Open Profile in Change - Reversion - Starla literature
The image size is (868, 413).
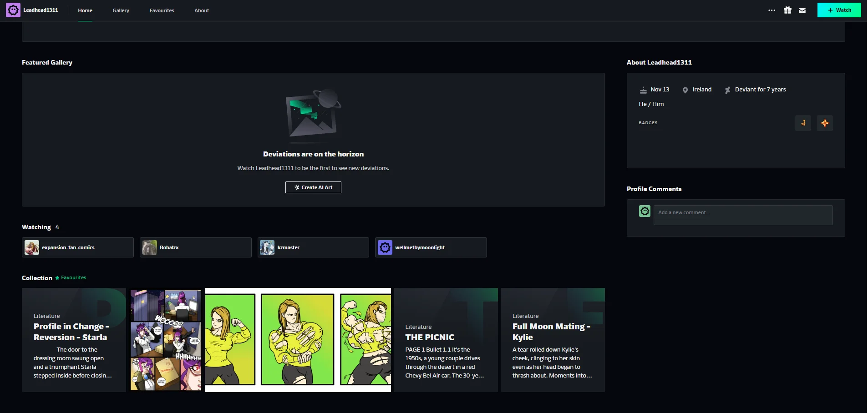[74, 340]
